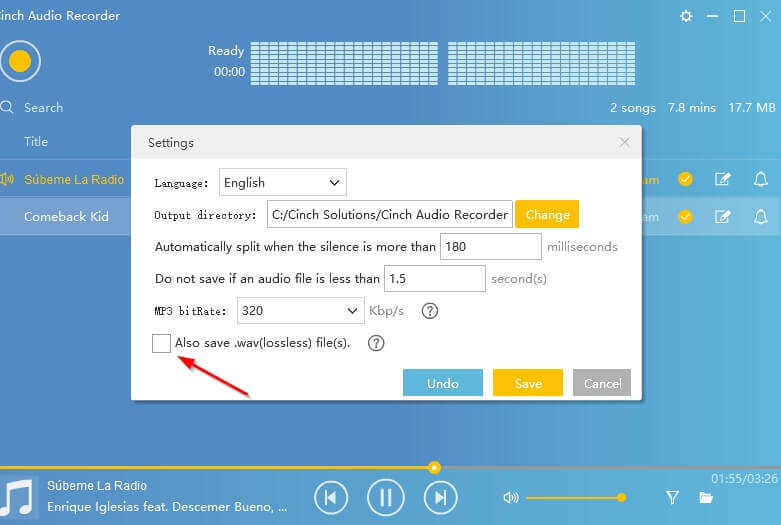
Task: Edit tags for Comeback Kid
Action: coord(722,217)
